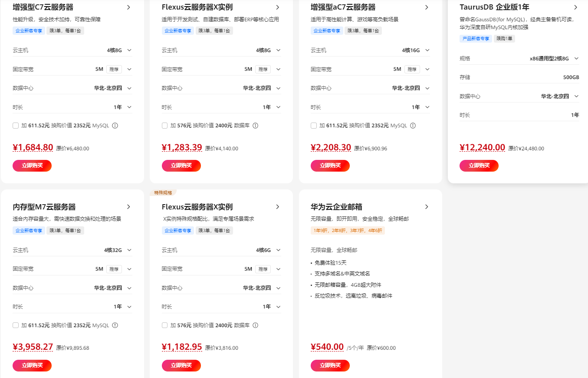Click the 反垃圾技术，远离垃圾、病毒邮件 bullet text

(x=354, y=296)
